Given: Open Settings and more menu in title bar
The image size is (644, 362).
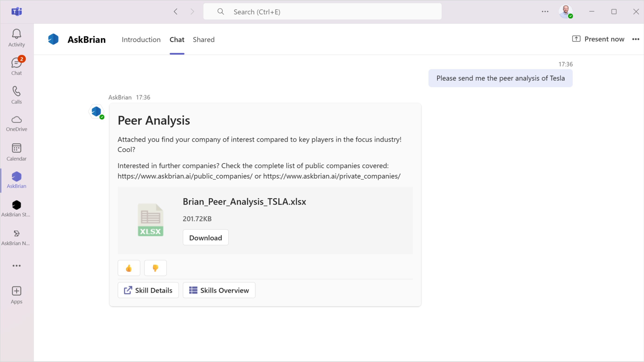Looking at the screenshot, I should [545, 11].
